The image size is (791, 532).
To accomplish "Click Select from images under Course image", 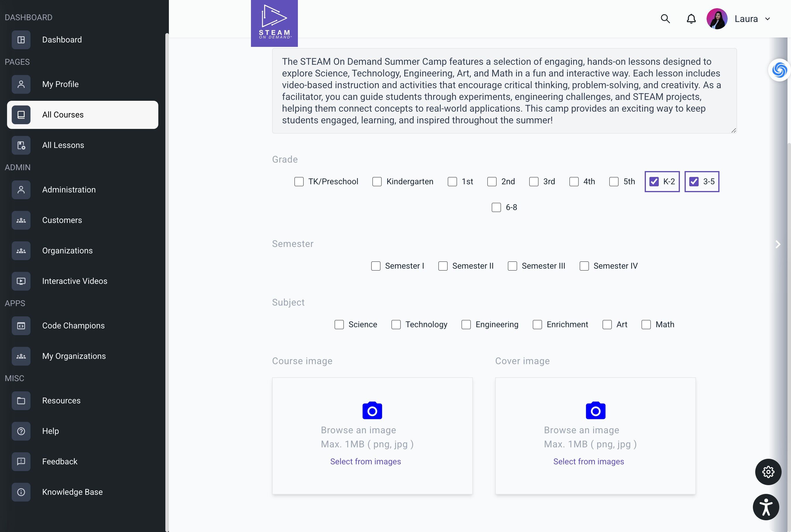I will pyautogui.click(x=365, y=461).
